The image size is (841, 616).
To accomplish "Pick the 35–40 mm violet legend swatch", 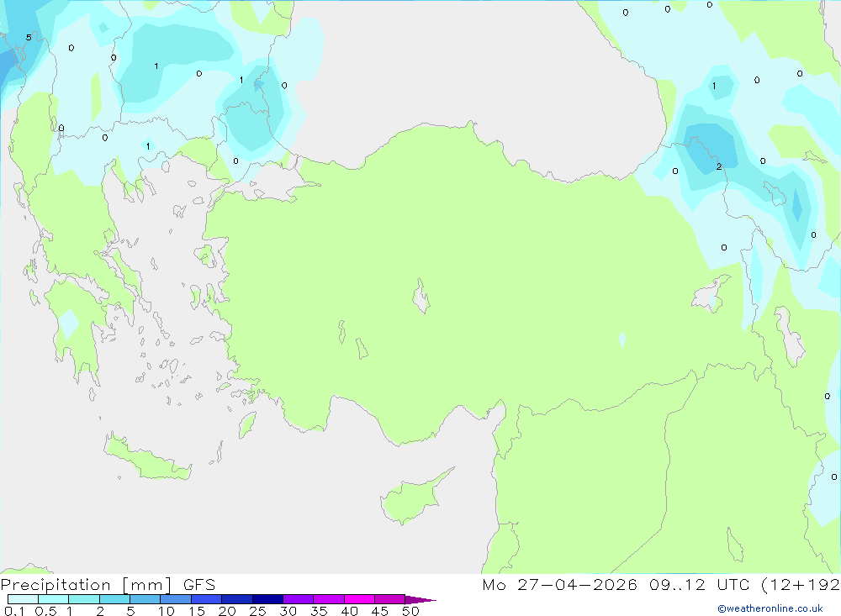I will (329, 599).
